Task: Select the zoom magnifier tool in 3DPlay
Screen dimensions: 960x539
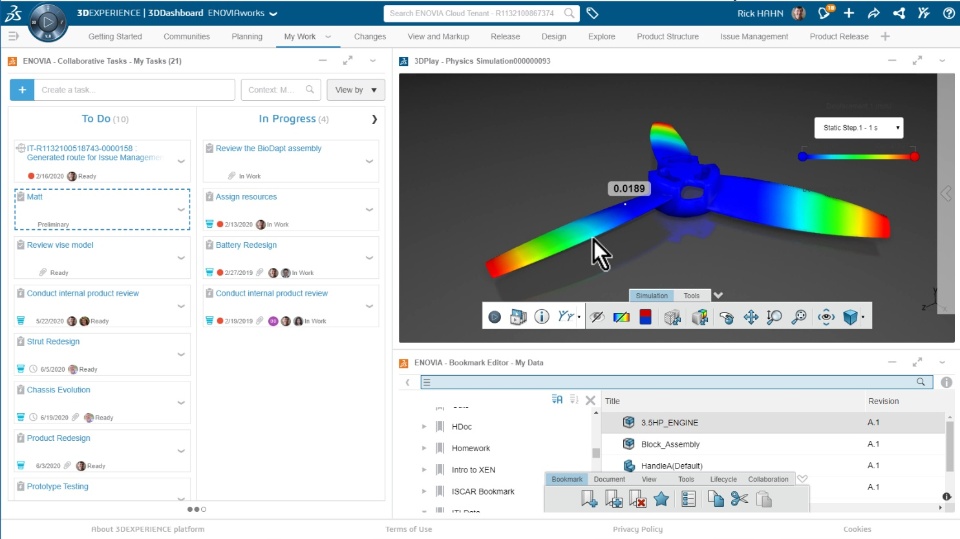Action: [774, 317]
